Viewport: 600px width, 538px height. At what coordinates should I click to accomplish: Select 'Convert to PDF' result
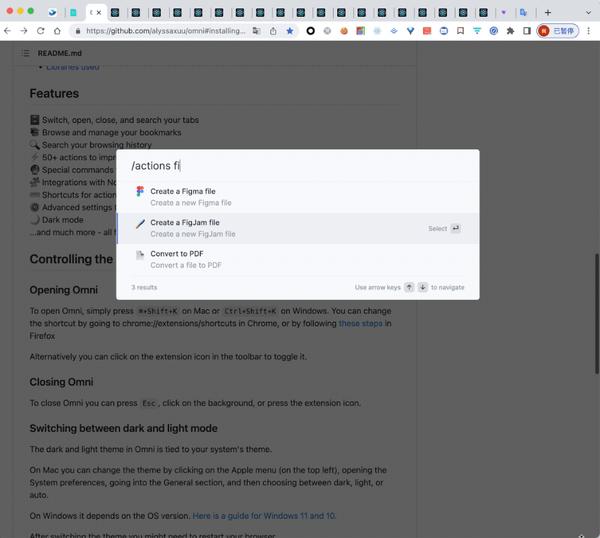(298, 259)
